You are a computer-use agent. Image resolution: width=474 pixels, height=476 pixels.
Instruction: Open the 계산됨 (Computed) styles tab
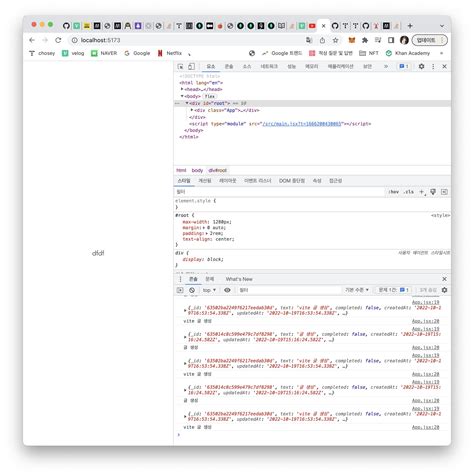(205, 181)
